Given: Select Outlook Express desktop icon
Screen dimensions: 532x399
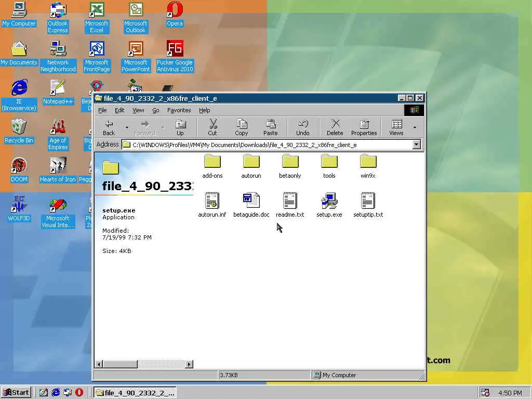Looking at the screenshot, I should click(58, 17).
